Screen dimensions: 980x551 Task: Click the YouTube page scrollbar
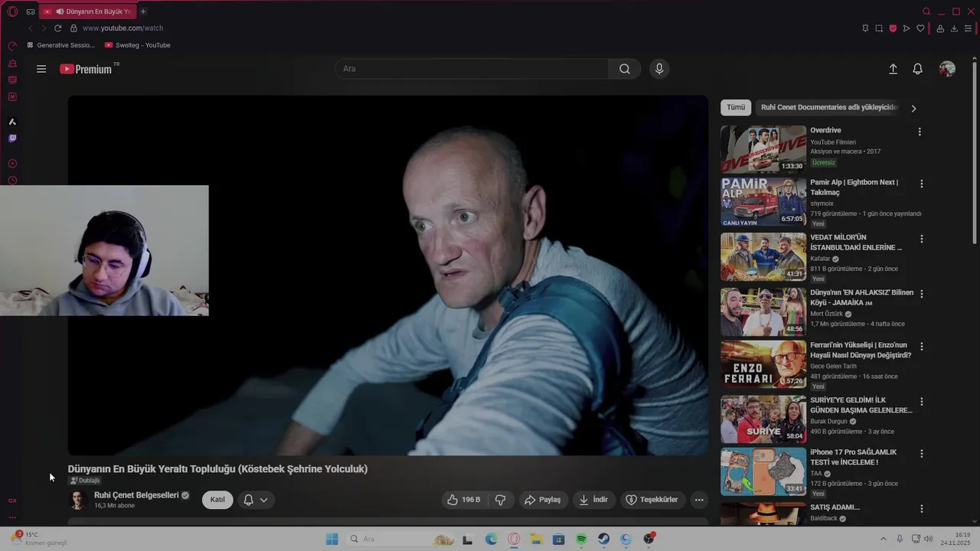[975, 153]
